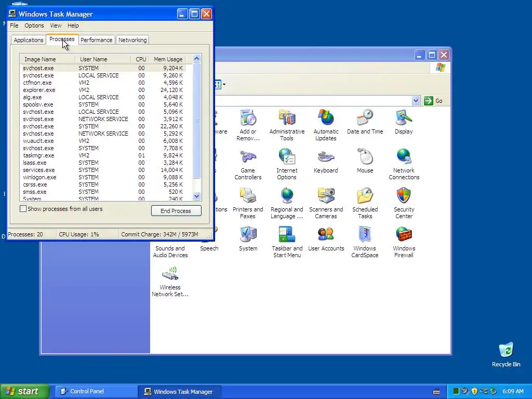Open Task Manager File menu
The image size is (532, 399).
(x=14, y=25)
